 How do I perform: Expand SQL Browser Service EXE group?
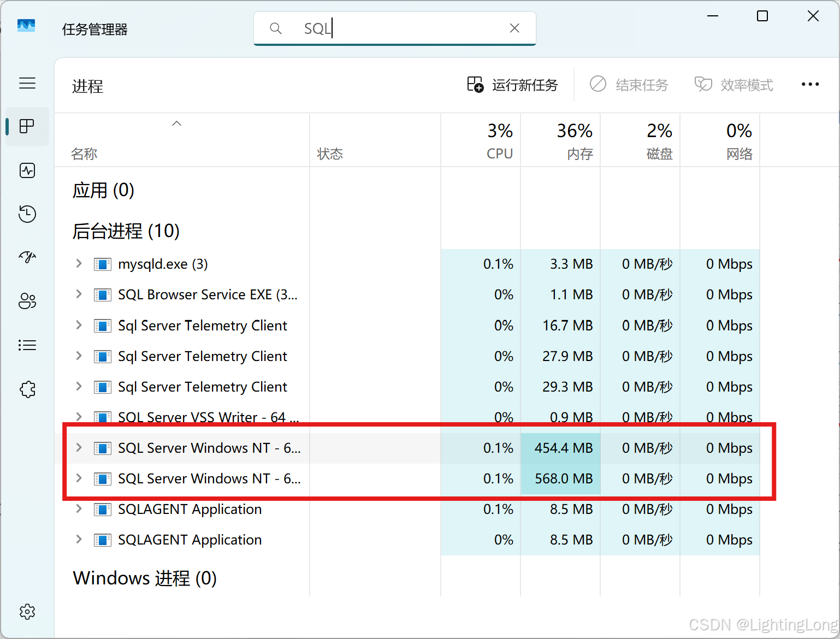(x=79, y=294)
